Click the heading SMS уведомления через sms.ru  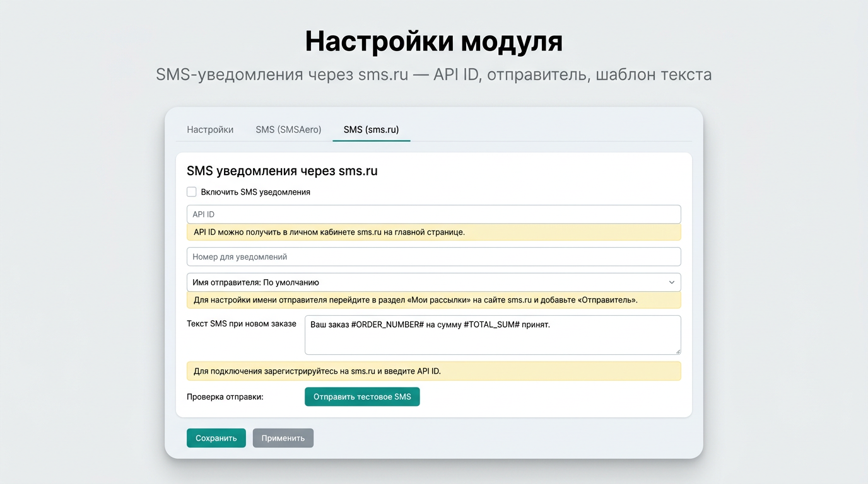coord(282,171)
